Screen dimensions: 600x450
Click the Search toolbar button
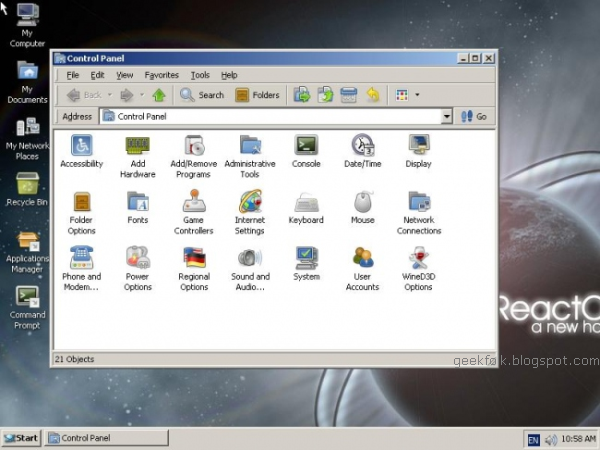[x=202, y=95]
